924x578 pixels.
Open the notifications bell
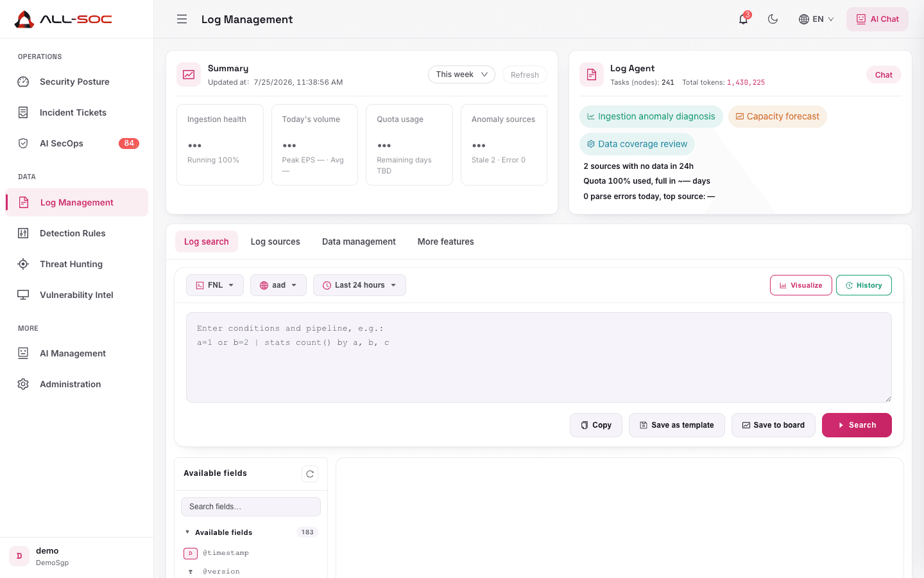tap(743, 19)
